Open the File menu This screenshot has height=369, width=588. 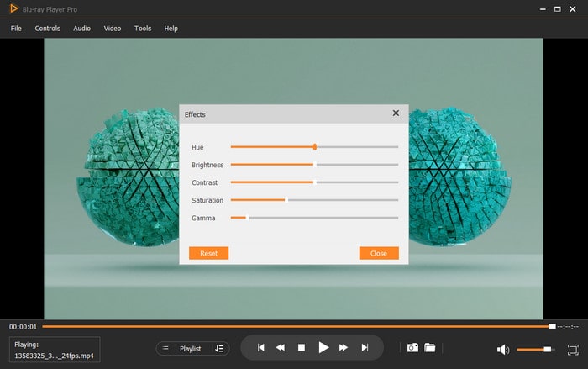(16, 28)
